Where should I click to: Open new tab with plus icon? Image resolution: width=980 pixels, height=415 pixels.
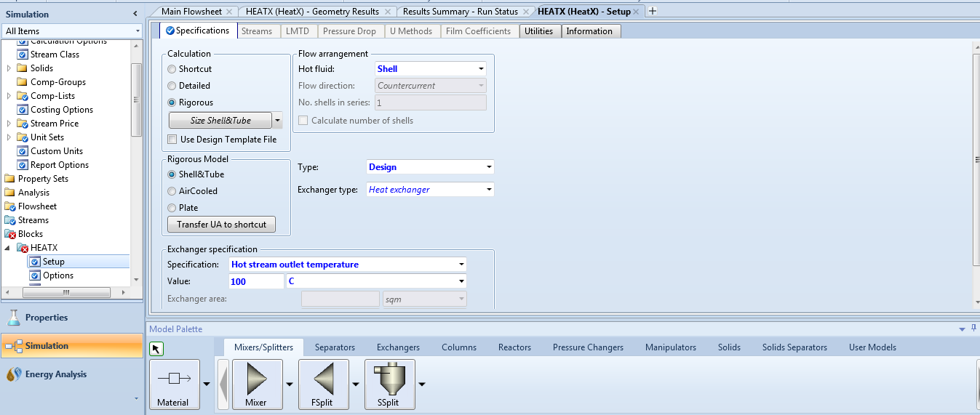(653, 11)
